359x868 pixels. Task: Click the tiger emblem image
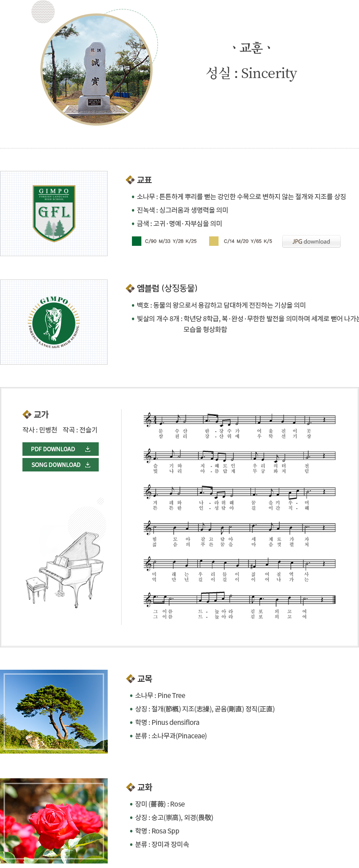click(54, 322)
